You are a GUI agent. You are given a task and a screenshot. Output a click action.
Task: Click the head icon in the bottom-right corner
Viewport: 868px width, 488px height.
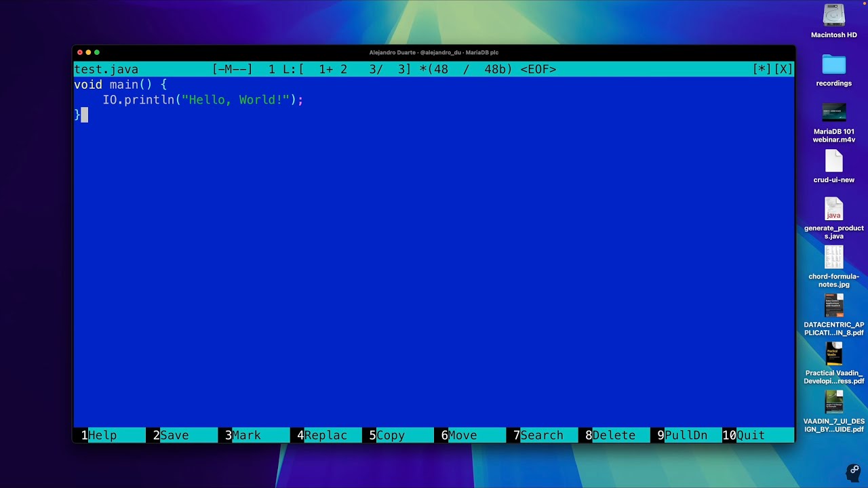tap(853, 472)
